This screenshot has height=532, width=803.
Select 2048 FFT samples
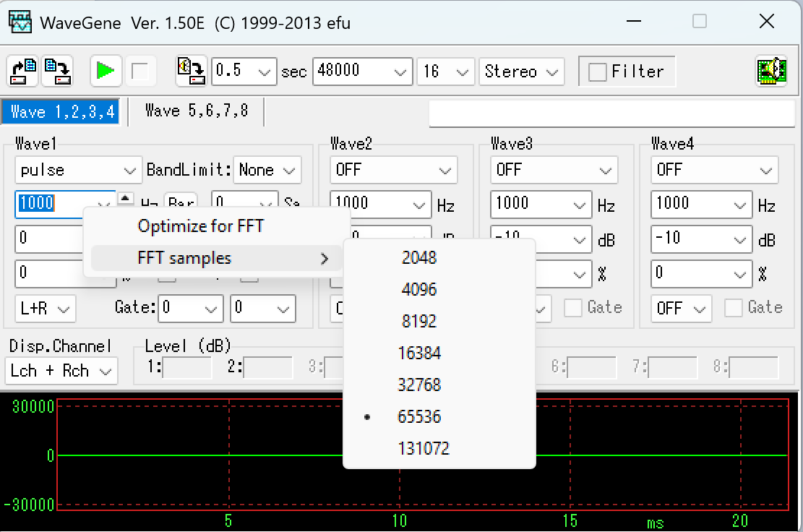(x=439, y=257)
